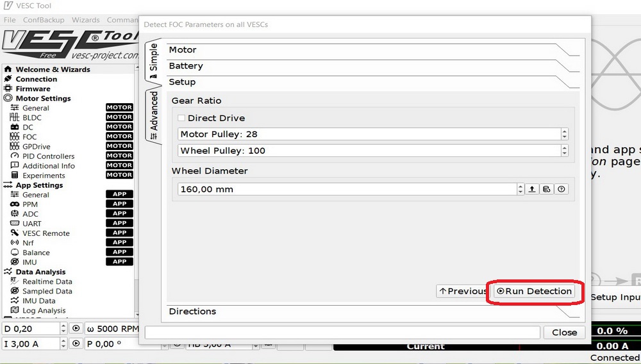Image resolution: width=641 pixels, height=364 pixels.
Task: Expand the Battery section header
Action: (x=186, y=66)
